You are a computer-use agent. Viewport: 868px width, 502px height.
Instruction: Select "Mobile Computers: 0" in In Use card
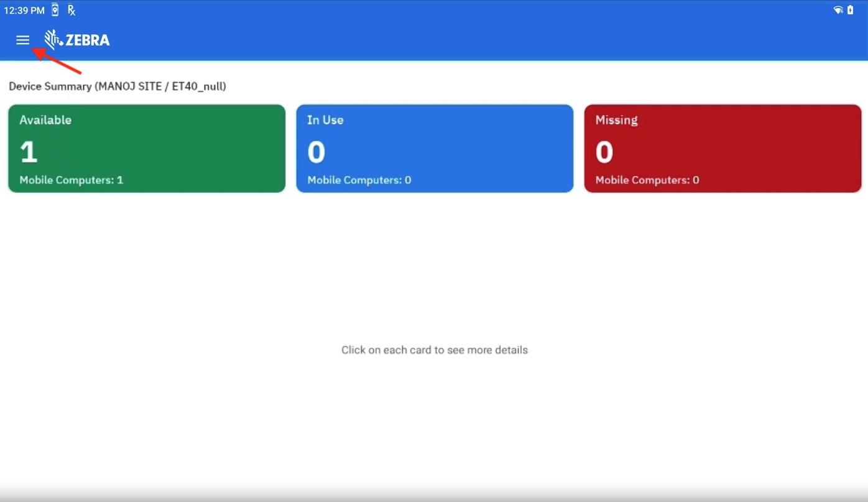point(359,180)
